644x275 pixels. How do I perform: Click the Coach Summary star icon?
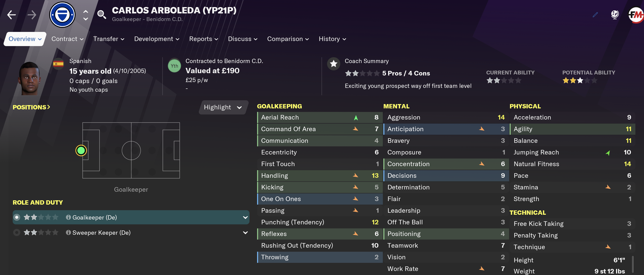pos(334,64)
